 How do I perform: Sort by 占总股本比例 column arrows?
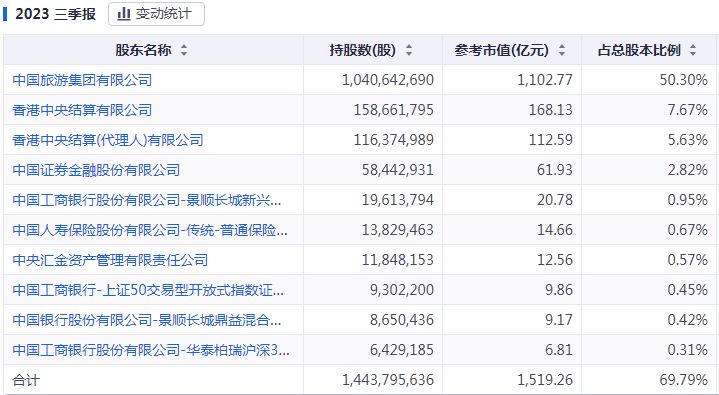693,50
